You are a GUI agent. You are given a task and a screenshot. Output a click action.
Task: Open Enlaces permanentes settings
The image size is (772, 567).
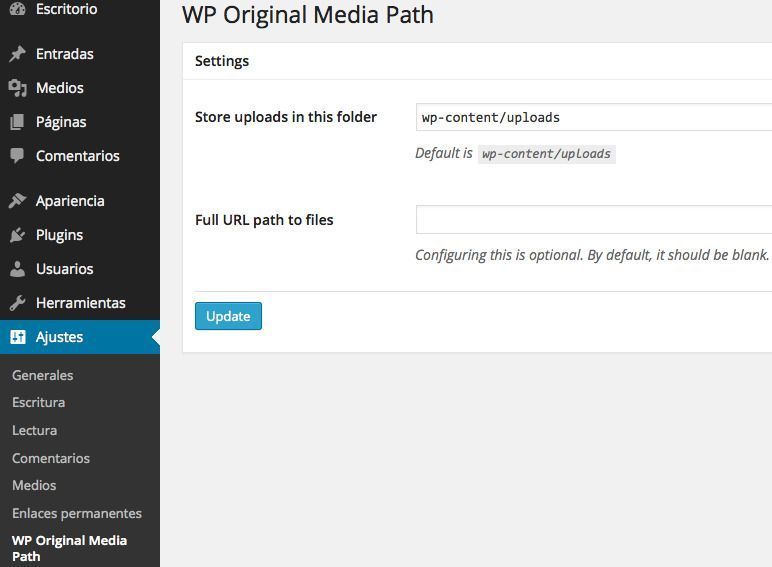click(77, 513)
